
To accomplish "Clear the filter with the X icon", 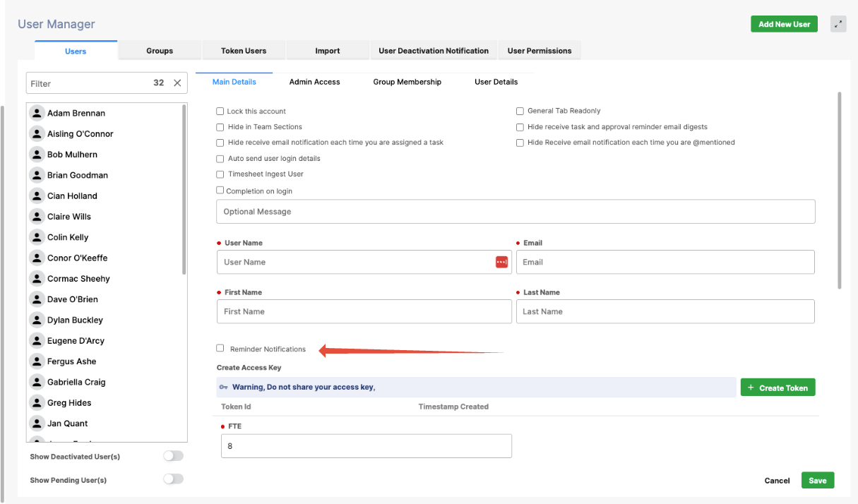I will point(177,83).
